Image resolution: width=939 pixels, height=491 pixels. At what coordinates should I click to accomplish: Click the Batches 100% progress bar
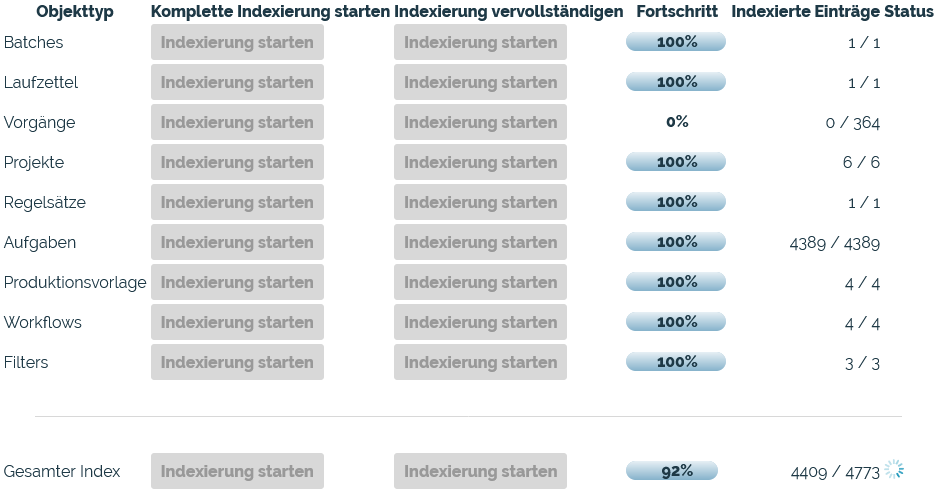[x=676, y=42]
